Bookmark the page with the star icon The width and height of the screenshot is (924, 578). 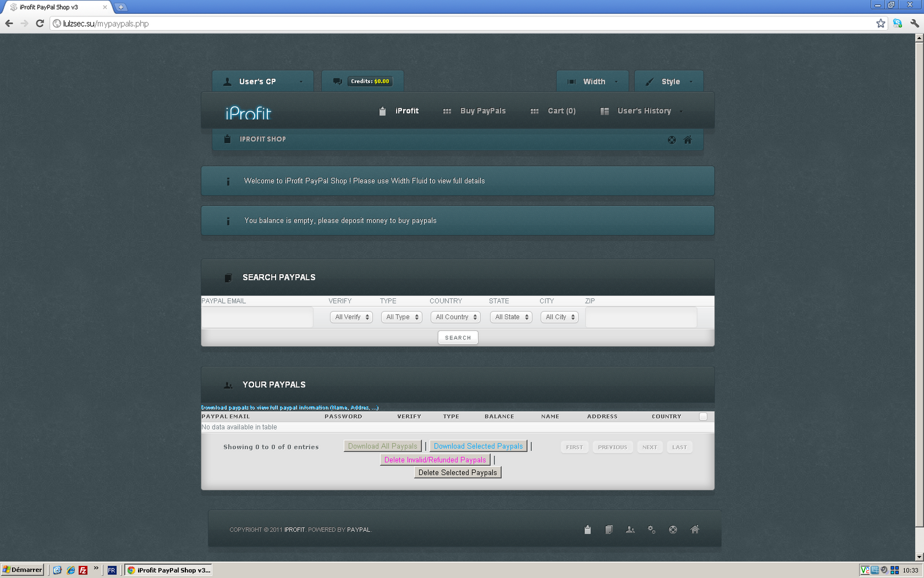click(881, 24)
